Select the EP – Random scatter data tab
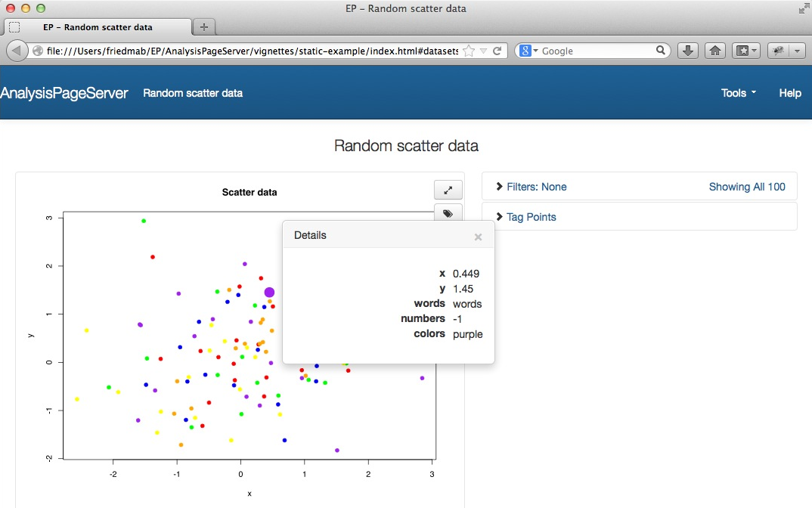Image resolution: width=812 pixels, height=508 pixels. [x=98, y=27]
